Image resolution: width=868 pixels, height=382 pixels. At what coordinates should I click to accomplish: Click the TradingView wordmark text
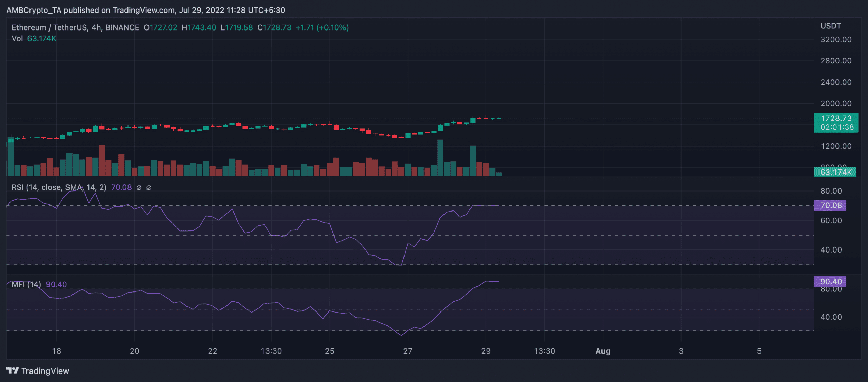45,371
